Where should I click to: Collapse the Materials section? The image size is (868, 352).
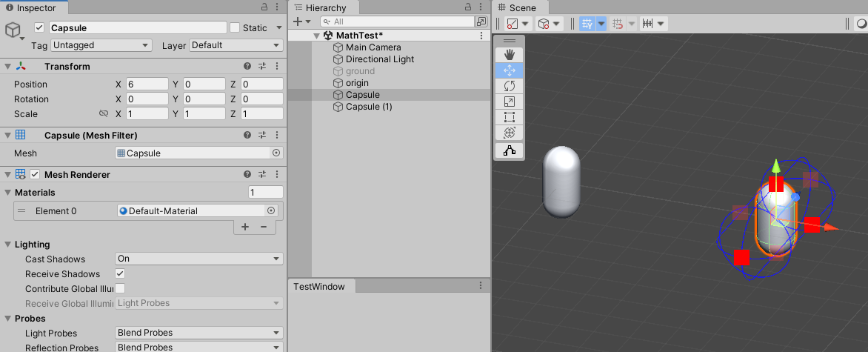(7, 193)
